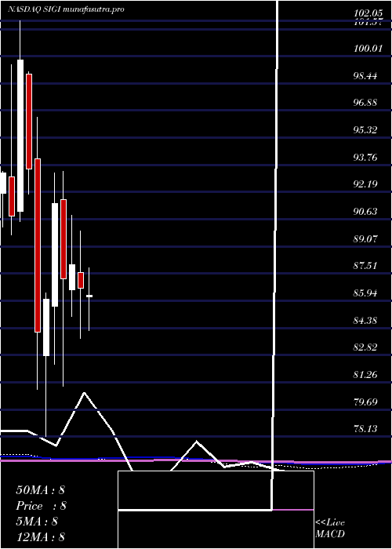
Task: Click the 92.19 price axis label
Action: [365, 184]
